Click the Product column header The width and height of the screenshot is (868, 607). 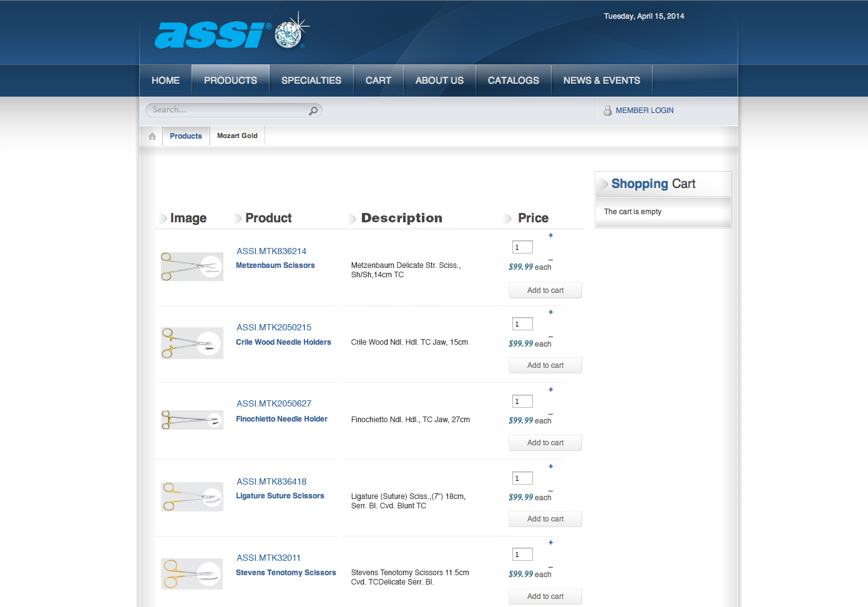coord(268,218)
